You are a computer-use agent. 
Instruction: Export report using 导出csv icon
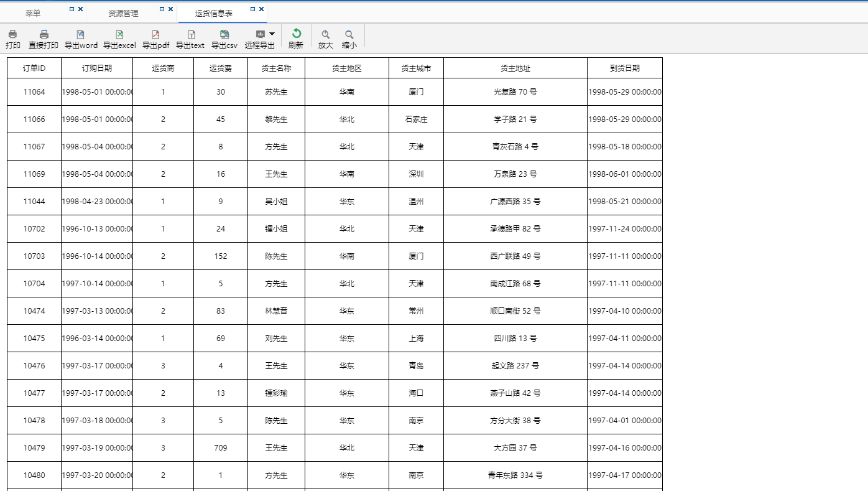click(224, 34)
